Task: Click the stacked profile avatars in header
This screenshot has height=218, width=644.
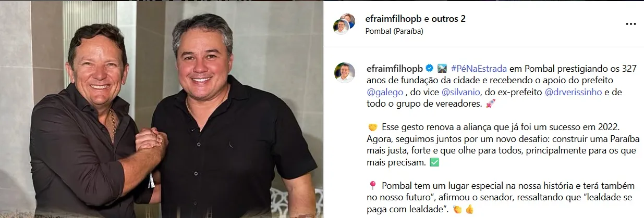Action: coord(345,24)
